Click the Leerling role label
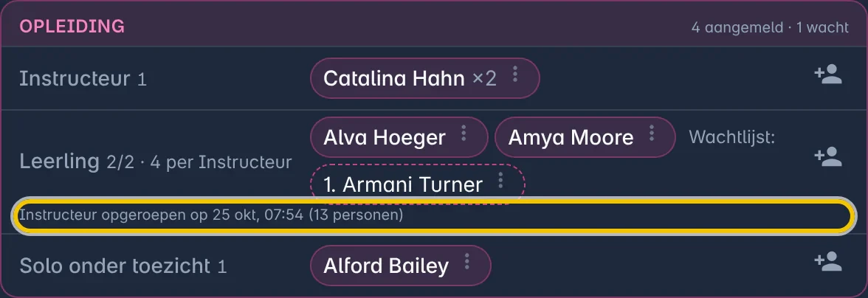The width and height of the screenshot is (868, 298). (x=59, y=162)
